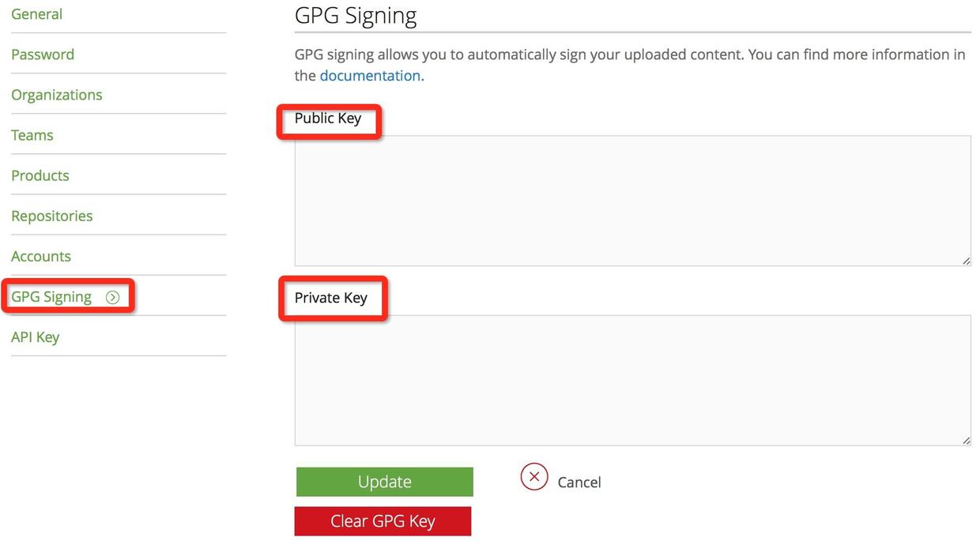980x545 pixels.
Task: Follow the documentation link
Action: (370, 76)
